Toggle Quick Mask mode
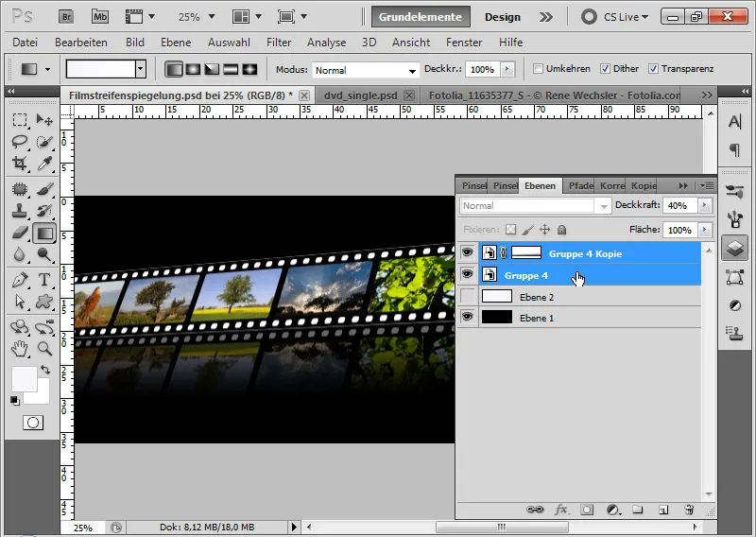Screen dimensions: 756x537 point(33,423)
